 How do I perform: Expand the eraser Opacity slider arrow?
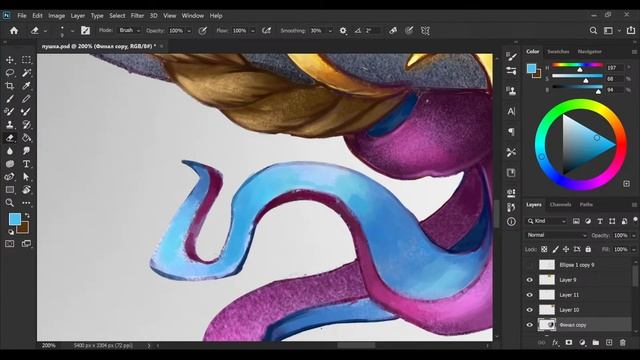tap(189, 31)
